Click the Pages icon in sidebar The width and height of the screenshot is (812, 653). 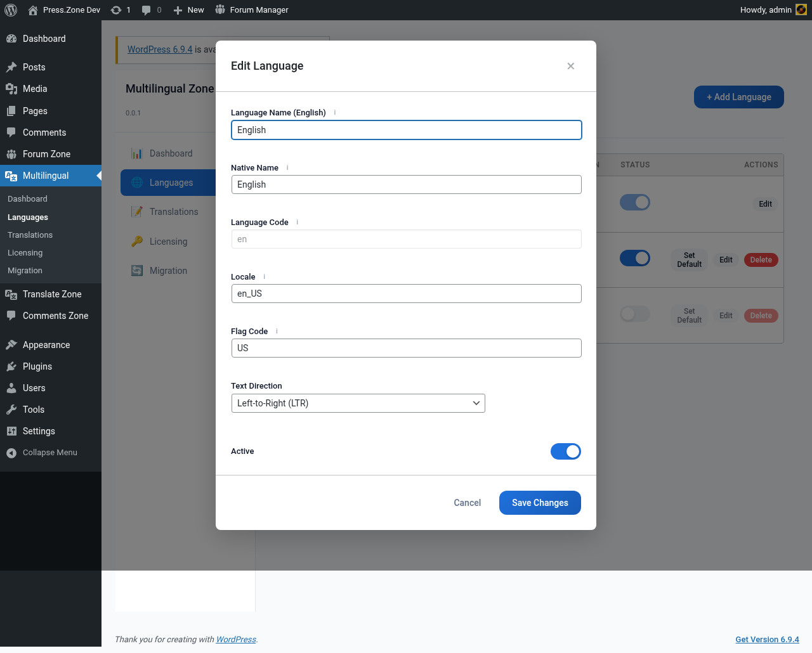coord(11,111)
